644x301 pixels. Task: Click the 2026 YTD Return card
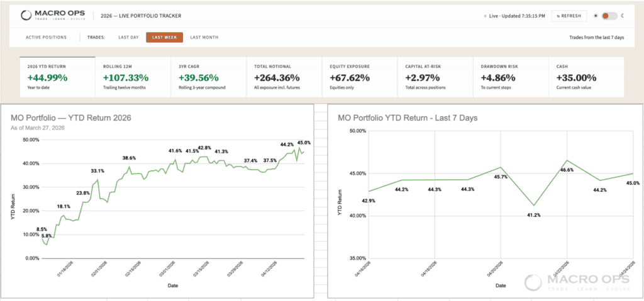pyautogui.click(x=58, y=77)
